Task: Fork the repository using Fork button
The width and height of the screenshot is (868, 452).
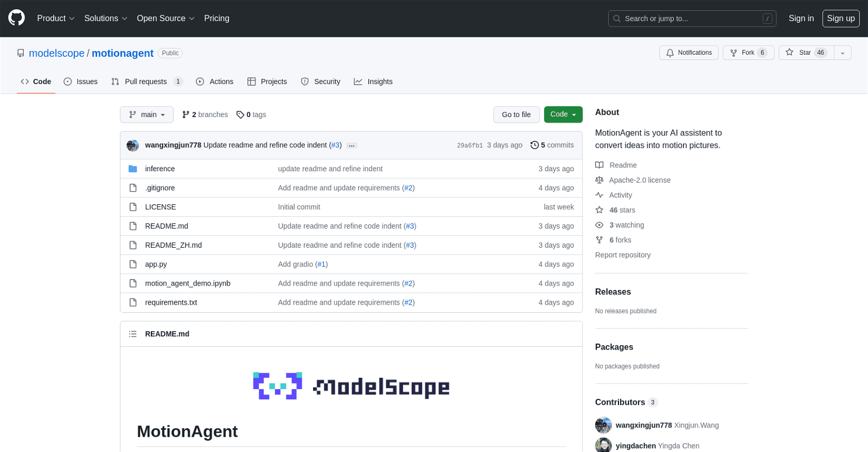Action: [x=748, y=53]
